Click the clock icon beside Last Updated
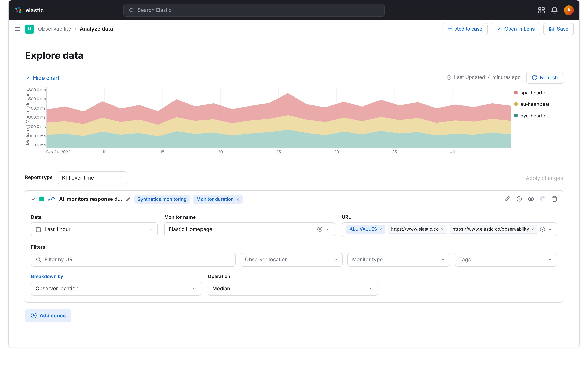The width and height of the screenshot is (588, 368). (449, 77)
